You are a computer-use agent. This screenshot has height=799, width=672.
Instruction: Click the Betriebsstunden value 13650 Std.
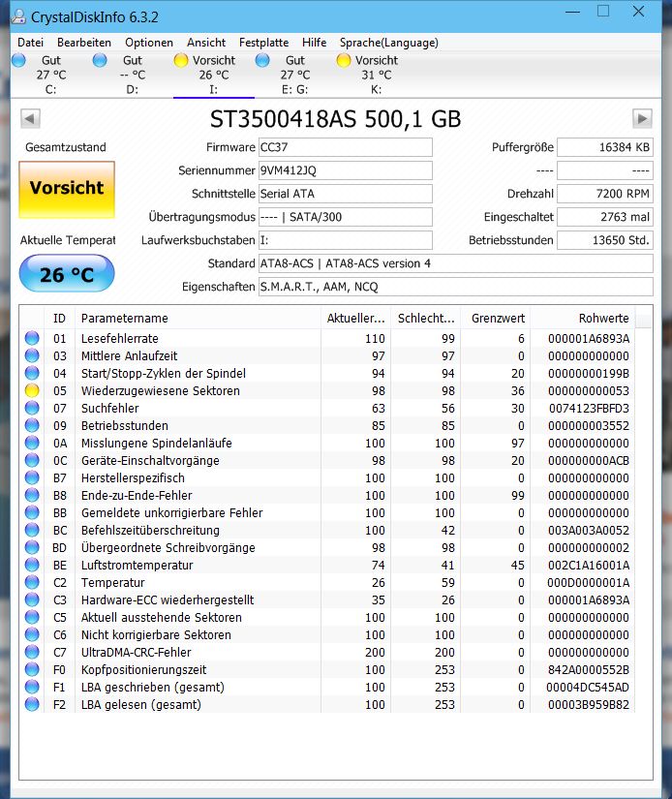coord(605,240)
